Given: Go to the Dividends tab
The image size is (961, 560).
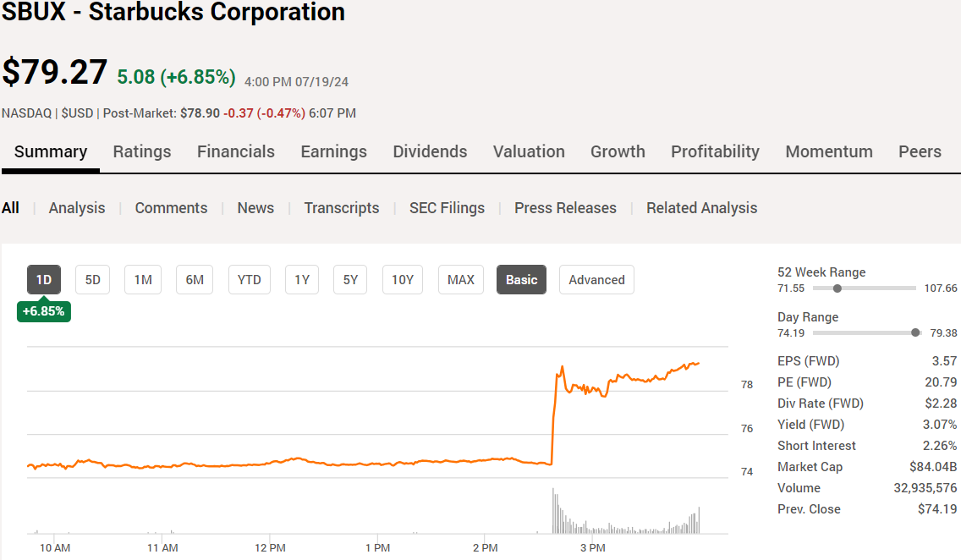Looking at the screenshot, I should point(430,151).
